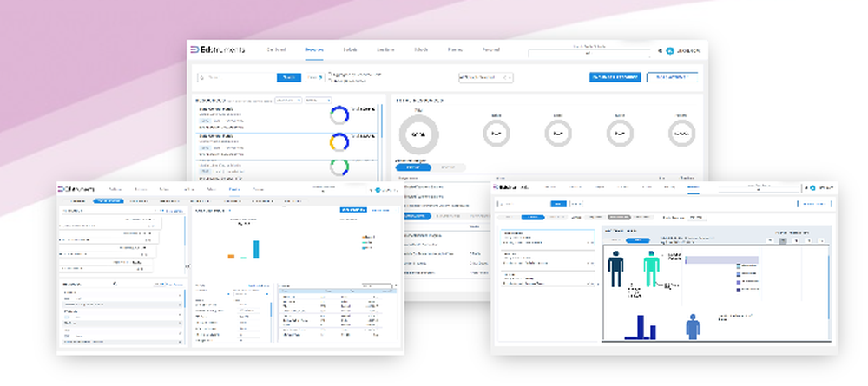The height and width of the screenshot is (386, 868).
Task: Open the first sort dropdown above the resource list
Action: point(288,100)
